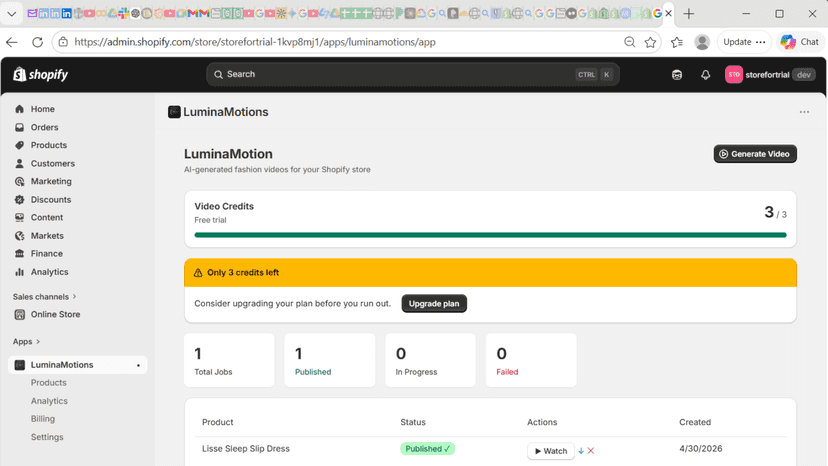Image resolution: width=828 pixels, height=466 pixels.
Task: Click the browser back arrow
Action: tap(12, 42)
